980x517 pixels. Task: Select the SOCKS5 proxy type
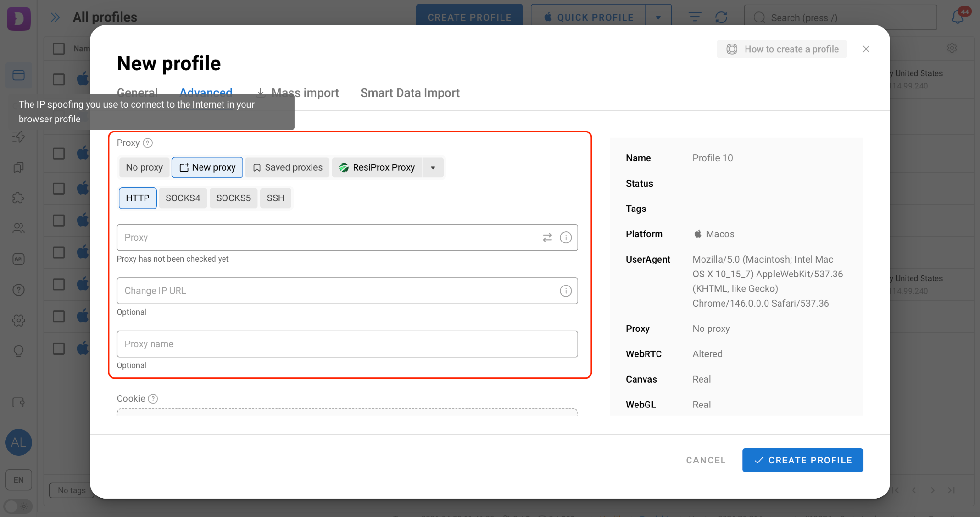pos(234,198)
